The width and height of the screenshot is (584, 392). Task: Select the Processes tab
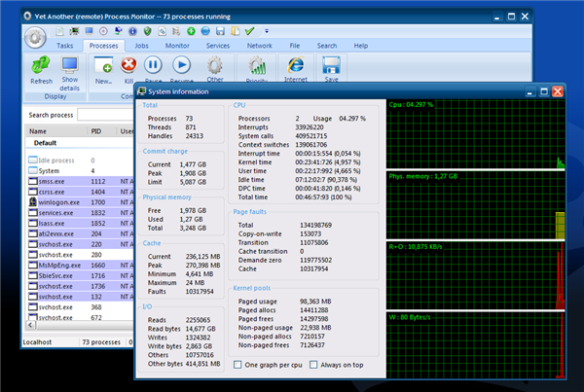coord(103,46)
